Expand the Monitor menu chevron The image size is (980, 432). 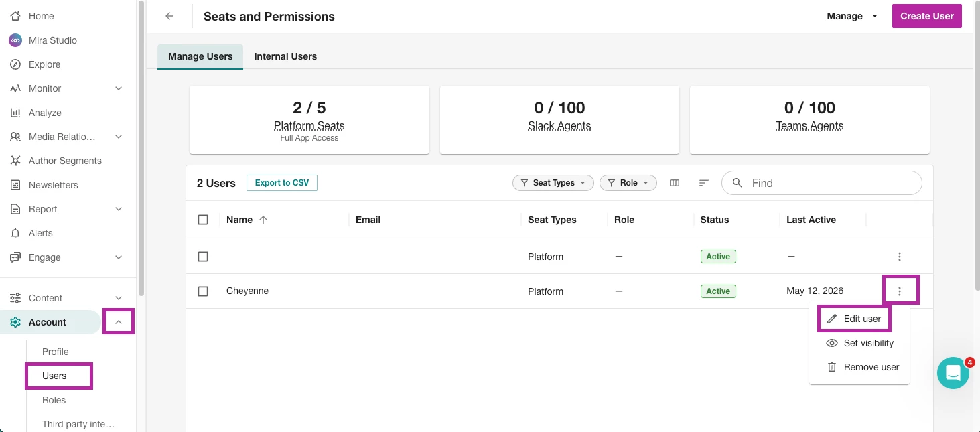pyautogui.click(x=119, y=88)
